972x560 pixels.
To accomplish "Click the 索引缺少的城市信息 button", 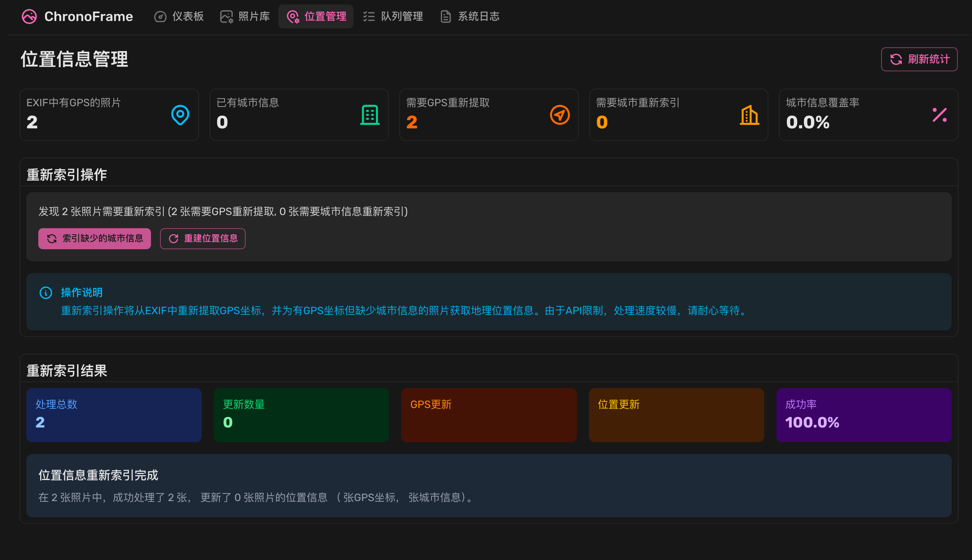I will click(x=94, y=238).
